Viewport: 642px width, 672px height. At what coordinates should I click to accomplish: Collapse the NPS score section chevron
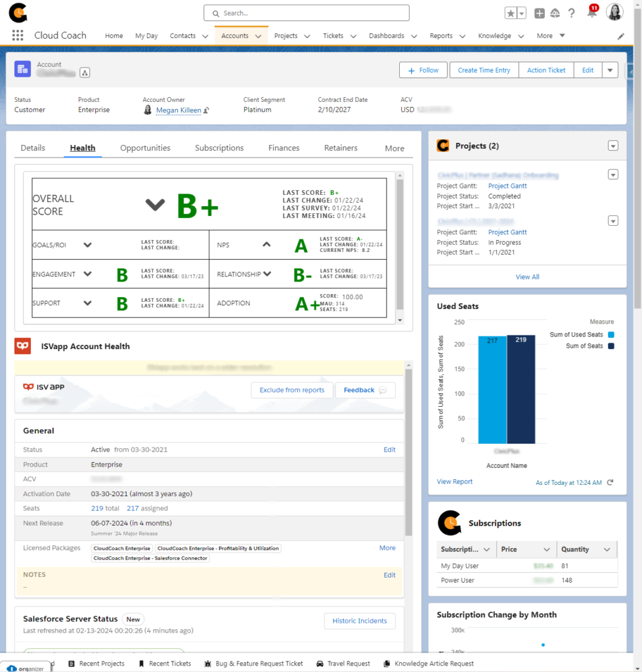pyautogui.click(x=267, y=245)
